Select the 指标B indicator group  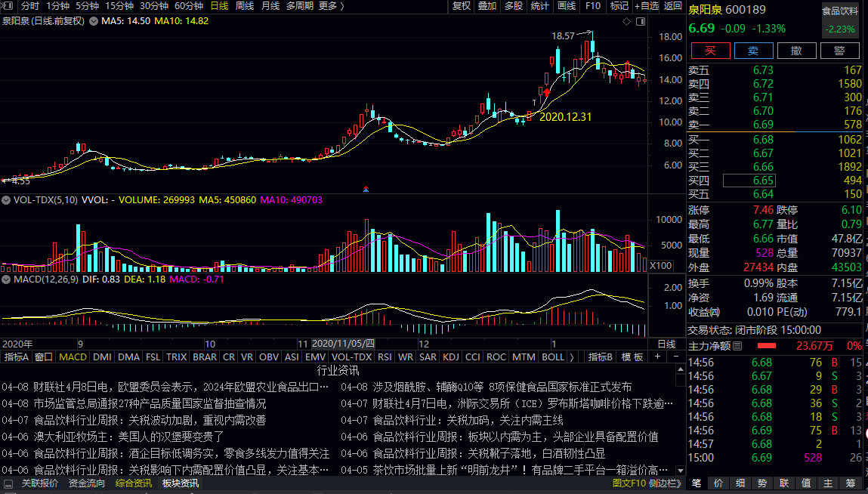coord(600,357)
